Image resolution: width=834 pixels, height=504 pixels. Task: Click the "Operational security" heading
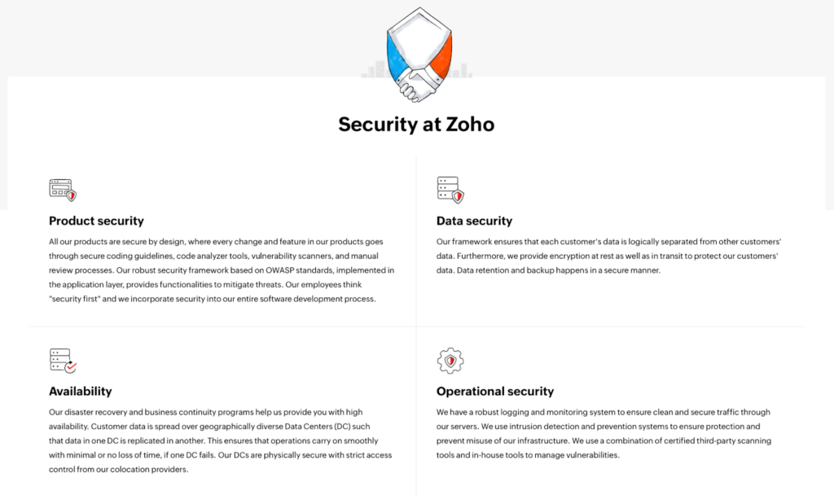(494, 391)
